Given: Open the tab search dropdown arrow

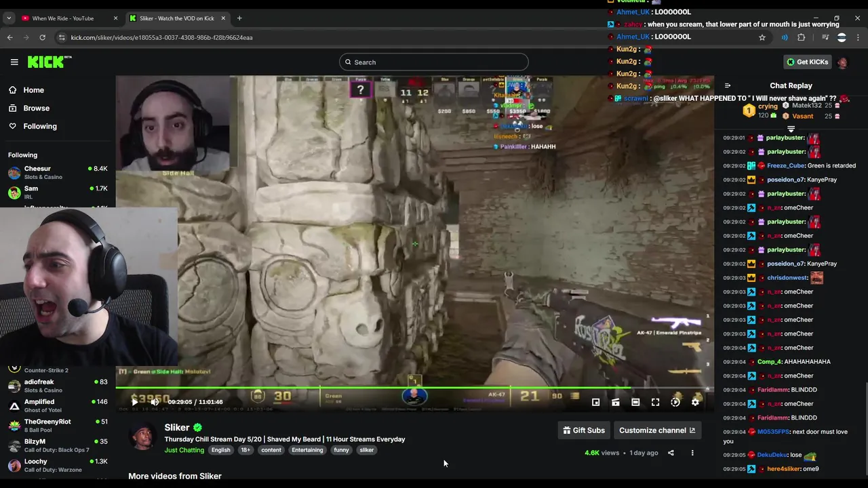Looking at the screenshot, I should point(9,18).
